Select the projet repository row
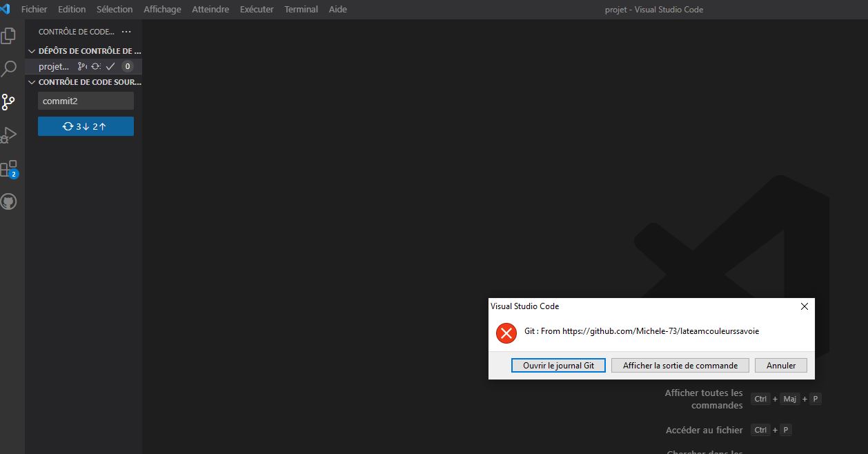 point(83,66)
